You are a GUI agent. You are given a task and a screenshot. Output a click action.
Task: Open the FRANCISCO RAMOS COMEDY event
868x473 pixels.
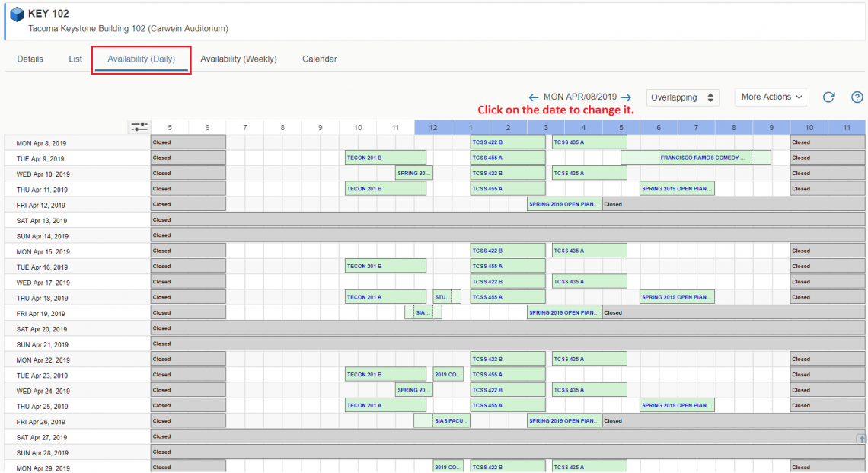pos(703,158)
